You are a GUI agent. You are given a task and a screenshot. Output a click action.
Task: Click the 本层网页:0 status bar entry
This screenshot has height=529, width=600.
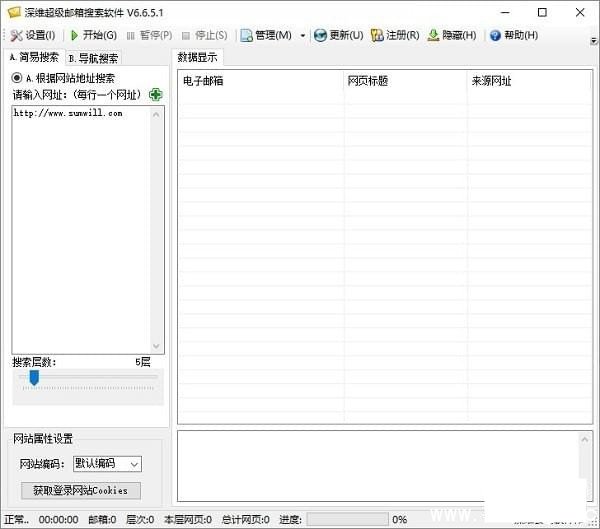click(188, 520)
